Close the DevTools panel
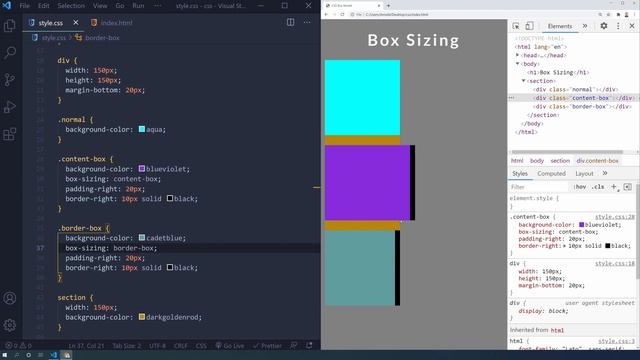 pos(632,26)
